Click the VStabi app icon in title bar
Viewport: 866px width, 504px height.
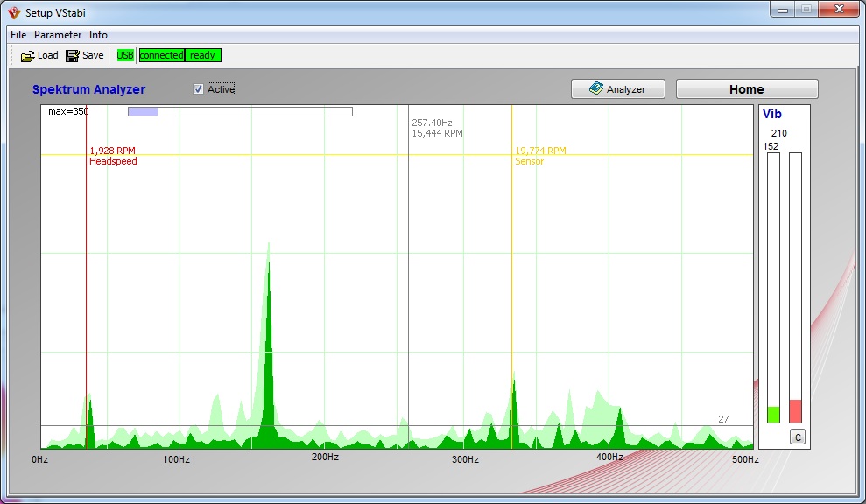coord(14,12)
